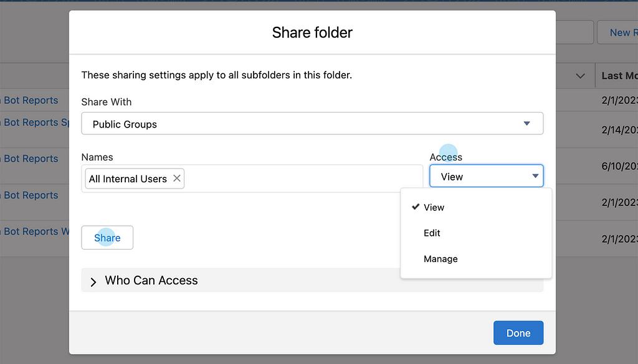Choose Edit from the Access list
This screenshot has height=364, width=638.
432,233
